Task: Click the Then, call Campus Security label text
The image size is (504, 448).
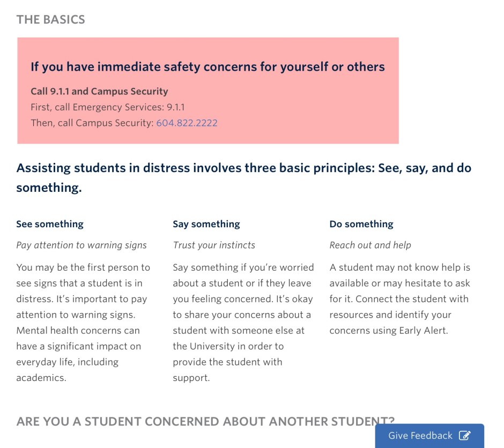Action: (x=92, y=123)
